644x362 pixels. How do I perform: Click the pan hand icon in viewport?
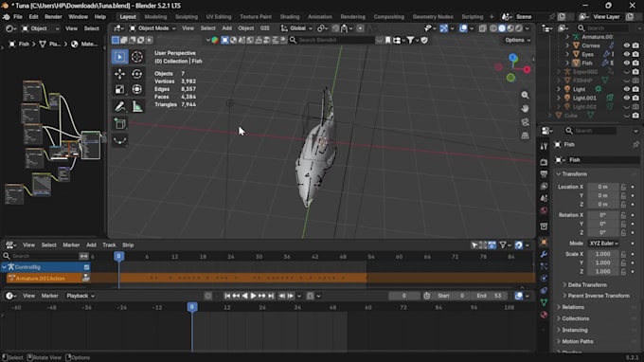click(525, 108)
